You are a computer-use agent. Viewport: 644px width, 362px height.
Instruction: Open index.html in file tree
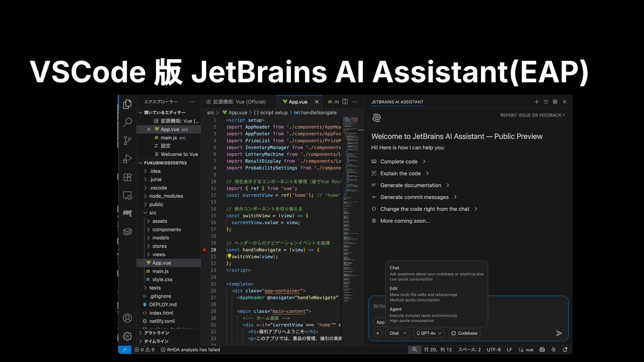169,313
